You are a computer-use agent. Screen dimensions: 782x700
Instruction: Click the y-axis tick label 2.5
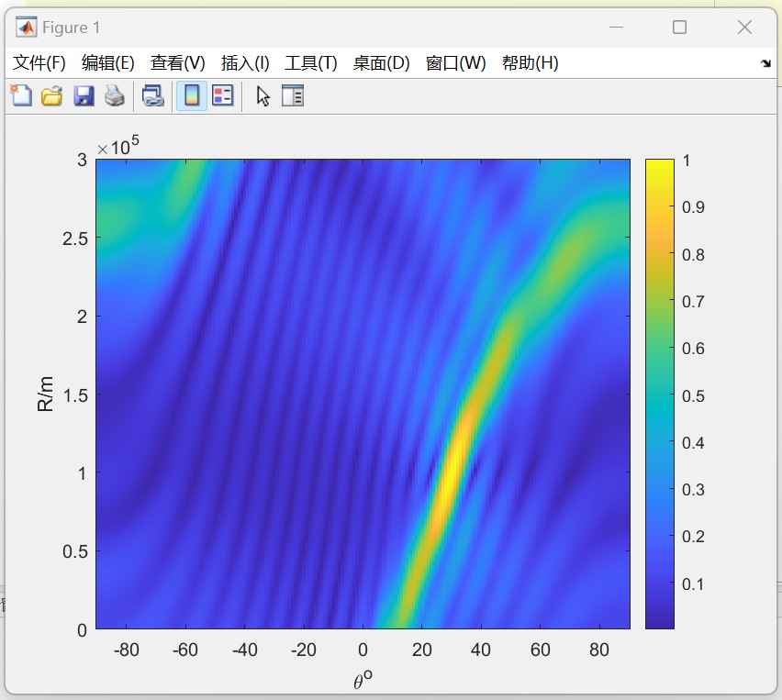[75, 239]
